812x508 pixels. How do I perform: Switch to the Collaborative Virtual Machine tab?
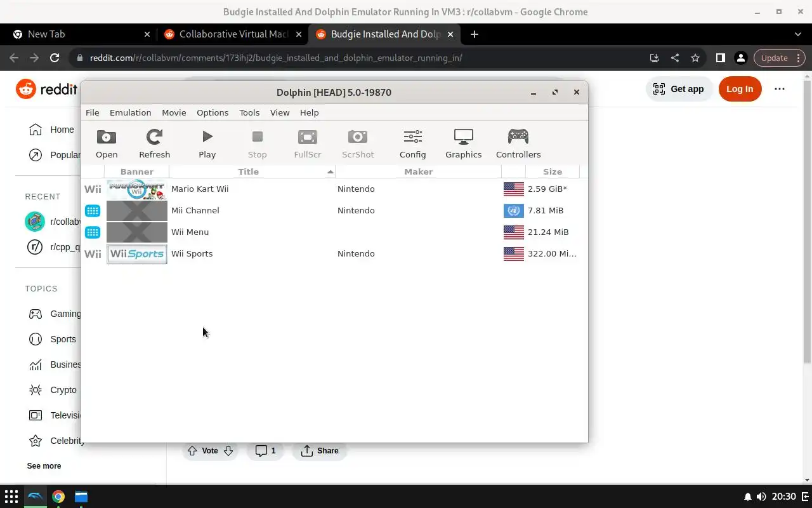[233, 34]
